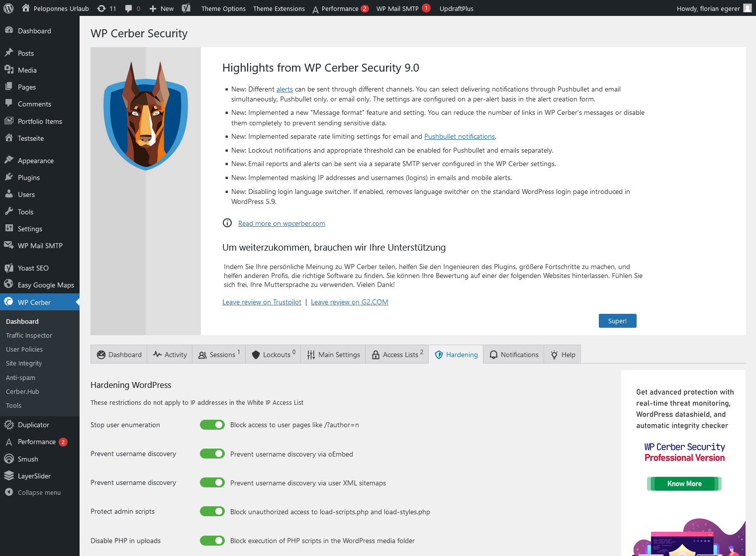The image size is (756, 556).
Task: Click the Tools wrench icon in main sidebar
Action: point(9,211)
